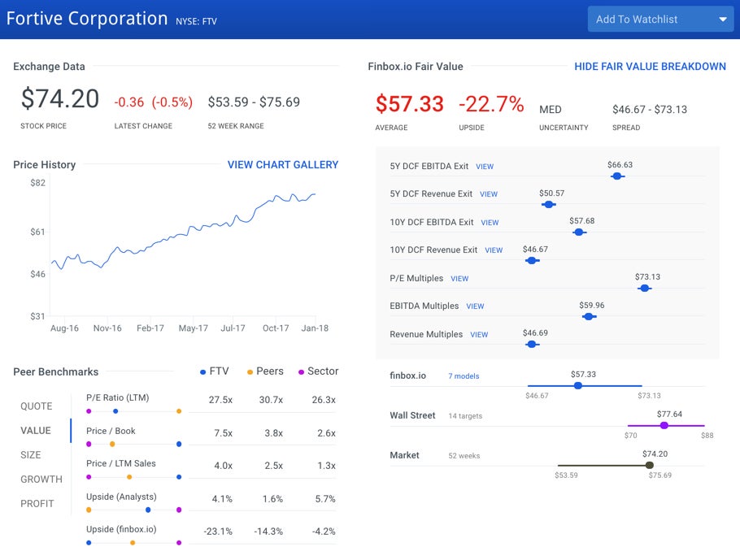
Task: Click the purple Sector legend dot
Action: (x=301, y=372)
